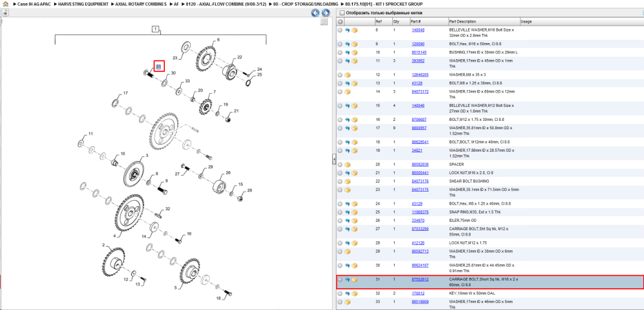
Task: Click blue arrow icon in Ref 21 row
Action: click(x=348, y=173)
